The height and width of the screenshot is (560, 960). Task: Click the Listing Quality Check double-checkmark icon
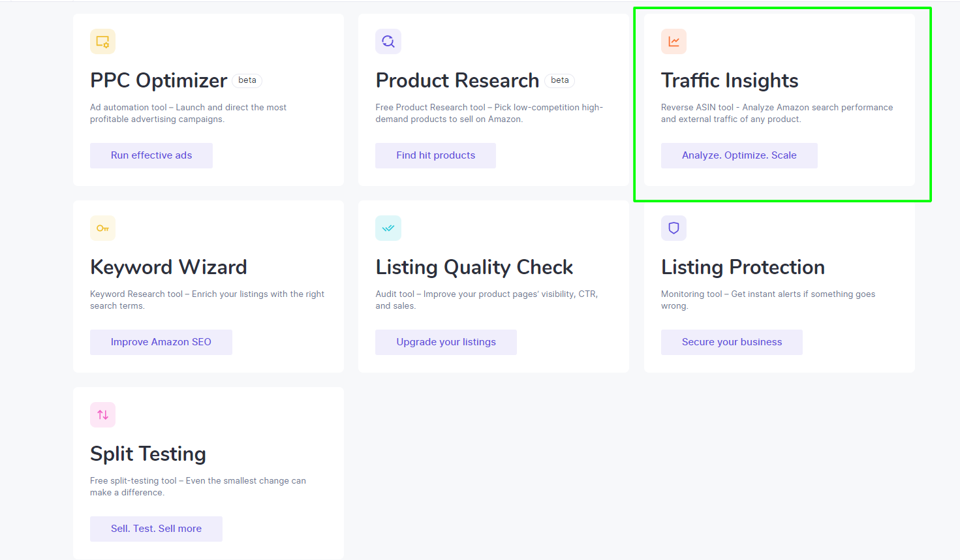pyautogui.click(x=388, y=228)
